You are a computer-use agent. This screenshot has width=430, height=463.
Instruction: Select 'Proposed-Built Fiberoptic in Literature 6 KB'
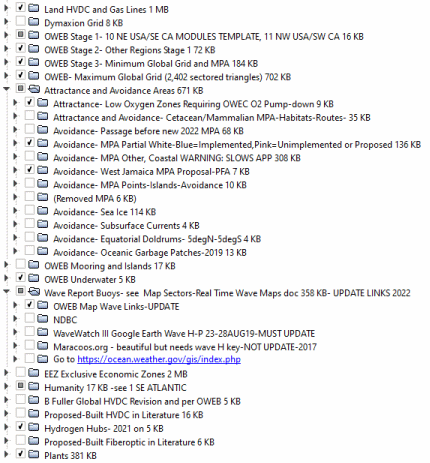click(129, 442)
